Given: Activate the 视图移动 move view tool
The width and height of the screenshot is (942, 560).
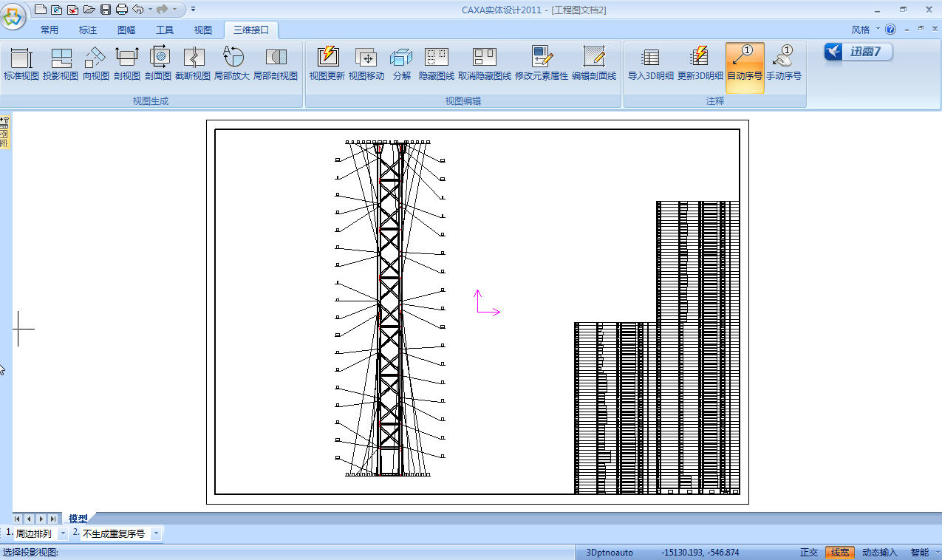Looking at the screenshot, I should pos(366,64).
